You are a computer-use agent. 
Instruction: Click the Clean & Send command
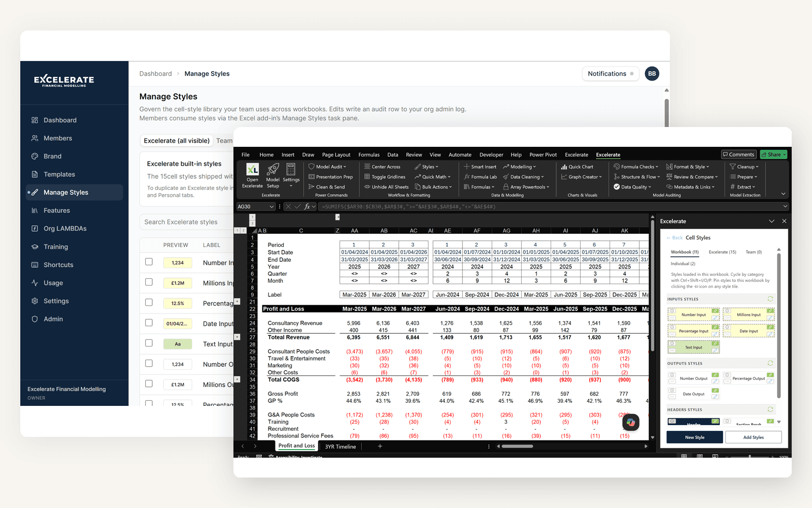[326, 187]
